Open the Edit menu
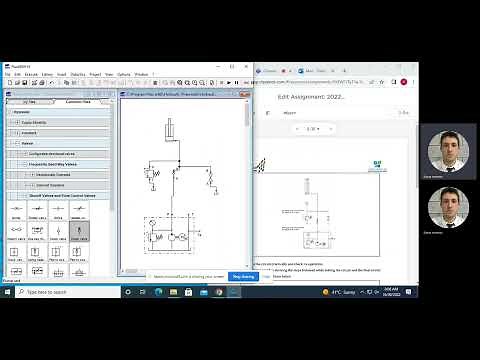 click(17, 74)
